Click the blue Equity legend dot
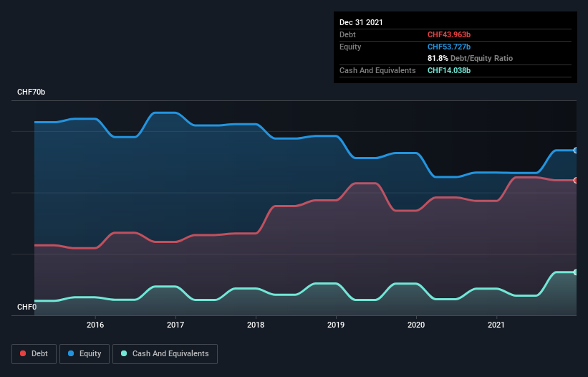This screenshot has height=377, width=588. tap(71, 353)
